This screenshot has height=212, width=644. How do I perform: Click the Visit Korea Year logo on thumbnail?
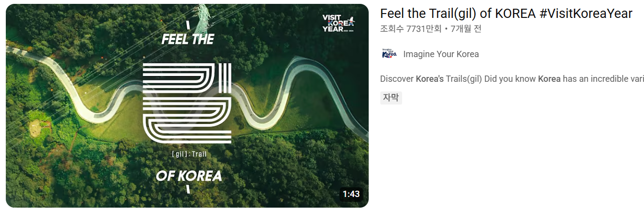click(338, 23)
